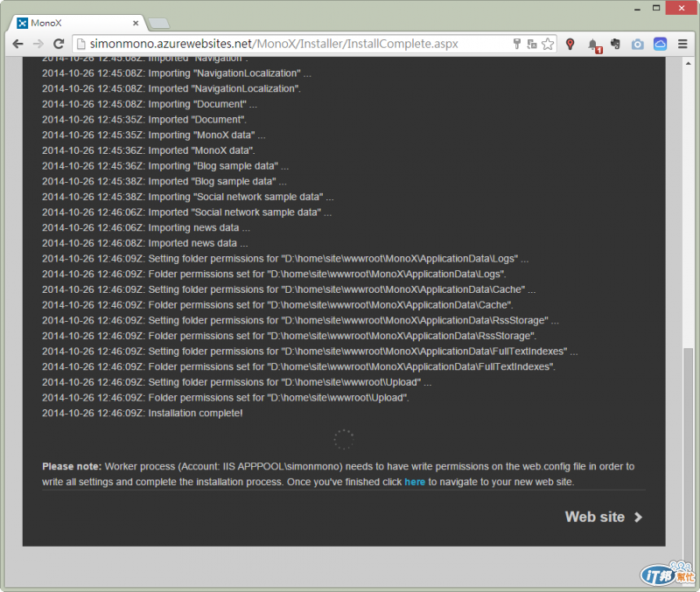This screenshot has height=592, width=700.
Task: Reload the page with the refresh icon
Action: point(59,44)
